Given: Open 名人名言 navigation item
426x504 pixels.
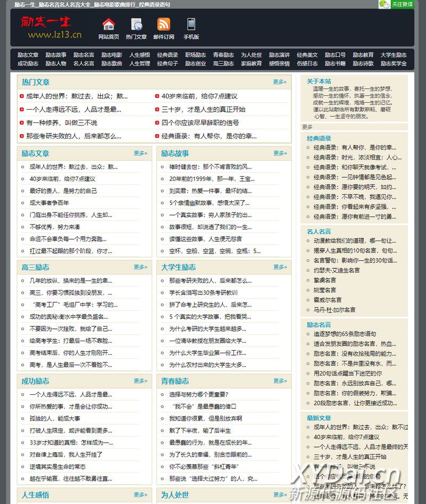Looking at the screenshot, I should click(84, 64).
